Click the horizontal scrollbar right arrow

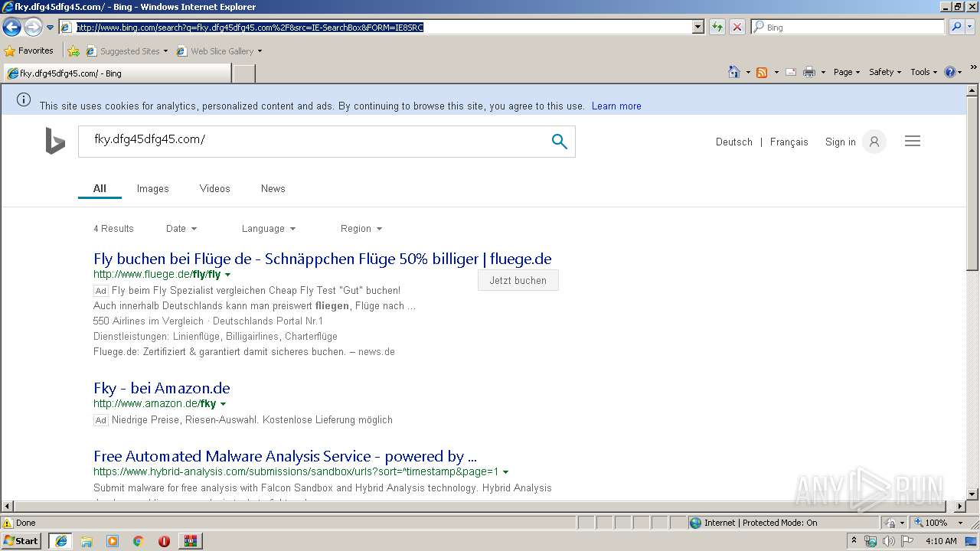coord(960,507)
